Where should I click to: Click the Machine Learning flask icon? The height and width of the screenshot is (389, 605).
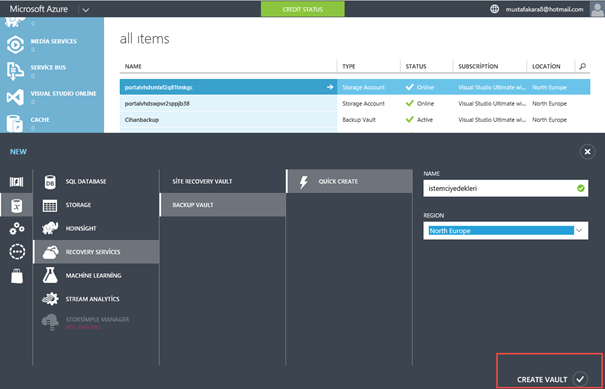point(50,276)
